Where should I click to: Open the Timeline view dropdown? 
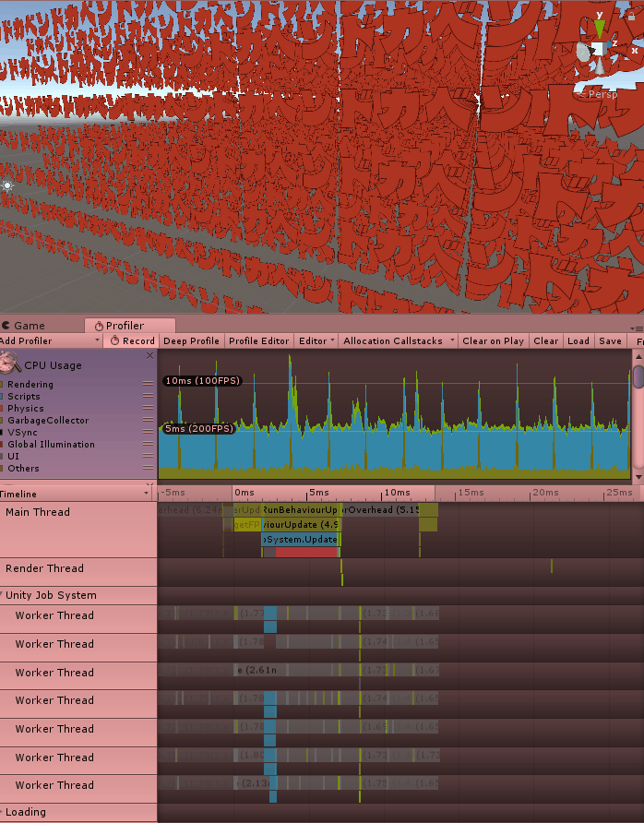pyautogui.click(x=76, y=494)
